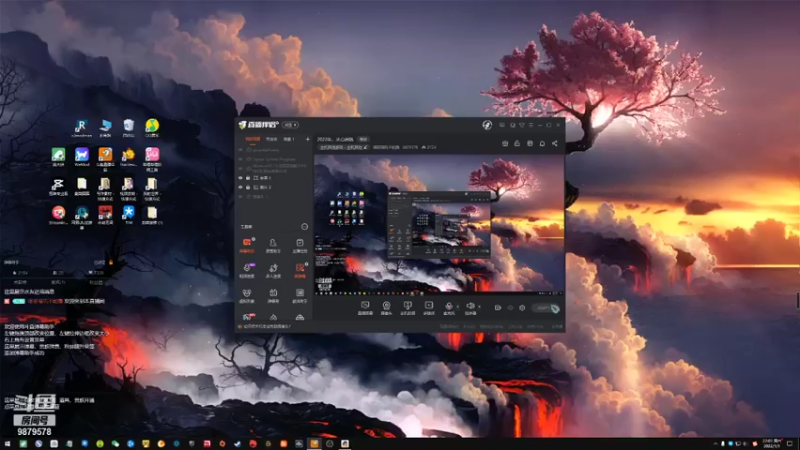Open the bear face tool in the toolbox
Screen dimensions: 800x450
click(247, 295)
